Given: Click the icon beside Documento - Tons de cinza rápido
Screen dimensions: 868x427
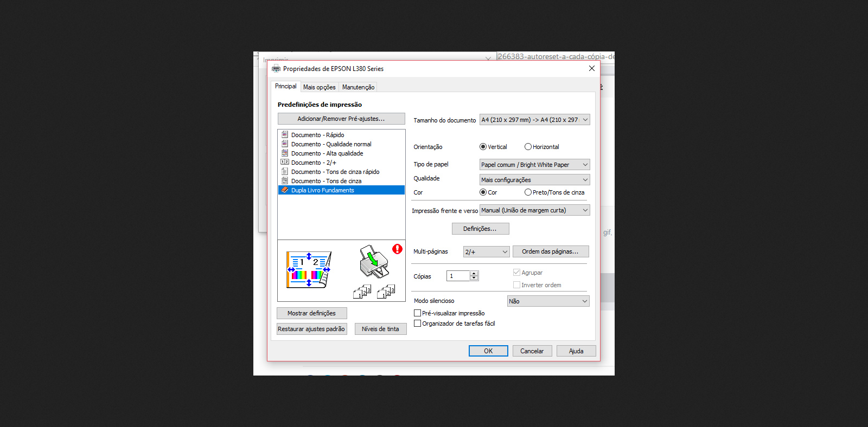Looking at the screenshot, I should [x=285, y=171].
